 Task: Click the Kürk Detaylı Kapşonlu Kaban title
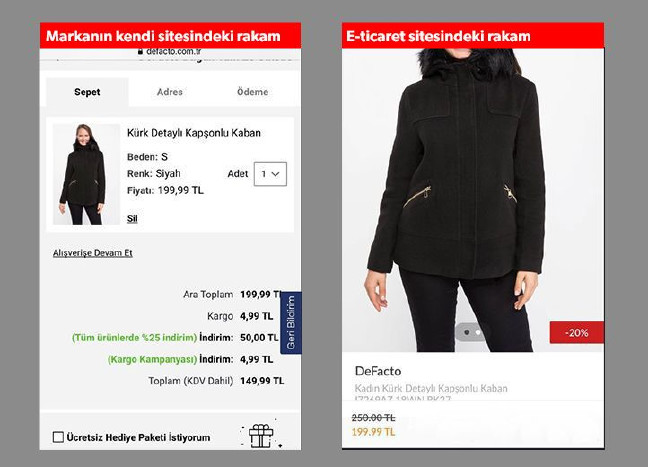click(x=193, y=133)
